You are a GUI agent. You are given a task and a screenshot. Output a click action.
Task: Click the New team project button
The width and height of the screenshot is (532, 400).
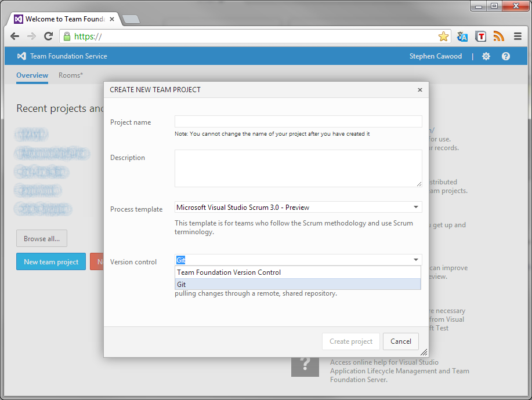click(x=51, y=261)
